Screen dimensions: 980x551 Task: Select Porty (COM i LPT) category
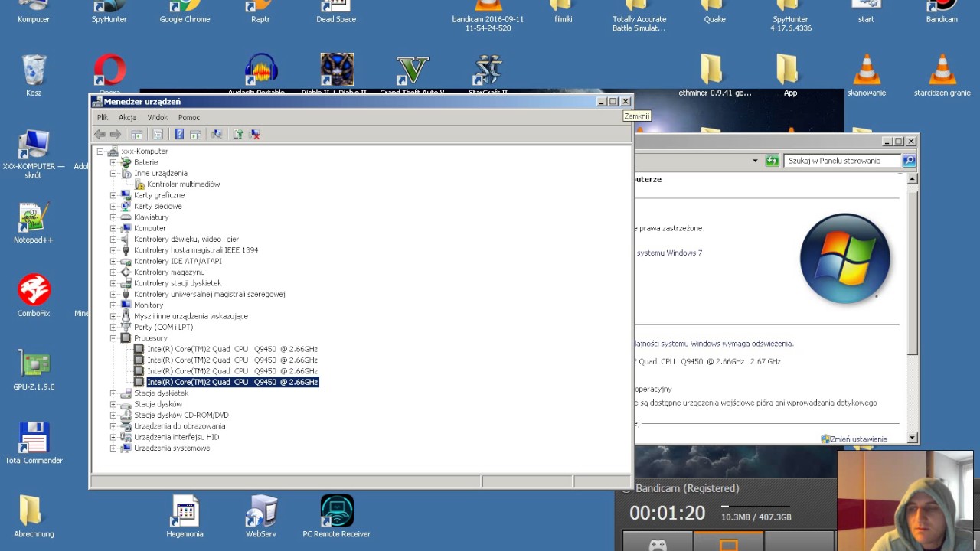163,327
